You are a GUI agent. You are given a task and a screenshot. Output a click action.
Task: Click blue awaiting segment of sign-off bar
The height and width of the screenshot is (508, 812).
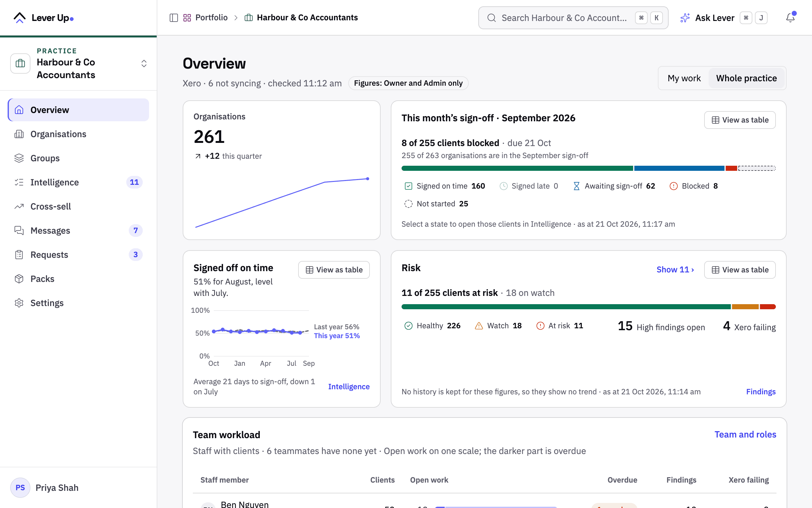[x=679, y=168]
